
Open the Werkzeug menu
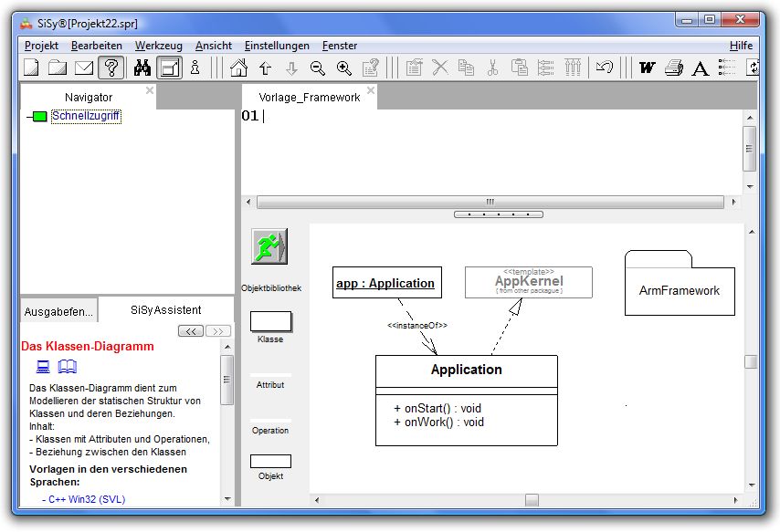[x=159, y=46]
